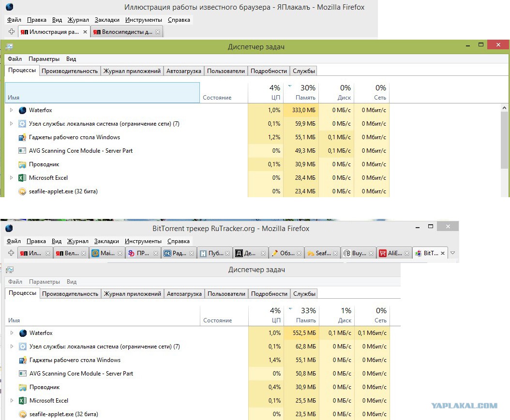Click seafile-applet icon in the 23,4 МБ row
Image resolution: width=510 pixels, height=420 pixels.
tap(22, 192)
